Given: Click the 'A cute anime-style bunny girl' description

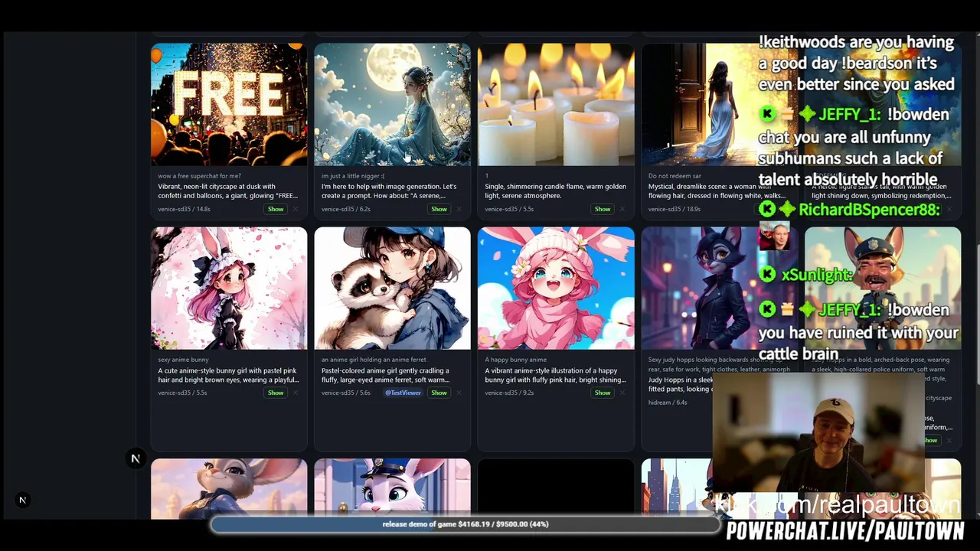Looking at the screenshot, I should coord(228,375).
